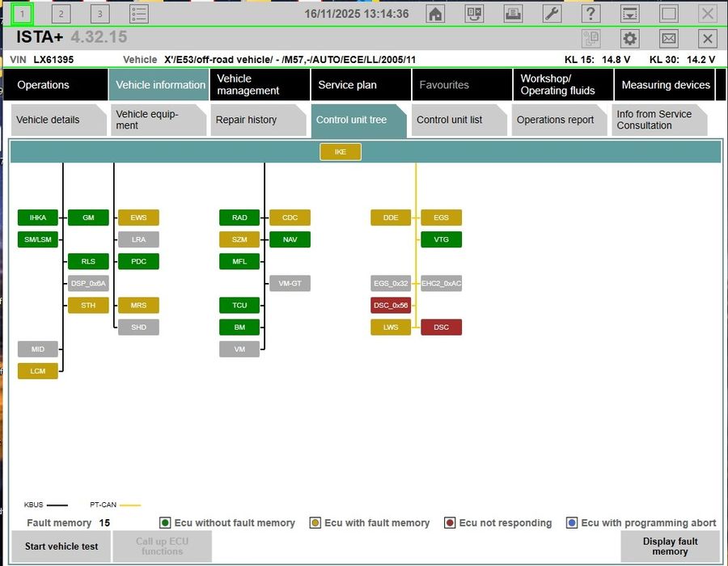Select the green IHKA control unit
This screenshot has width=728, height=566.
point(37,218)
